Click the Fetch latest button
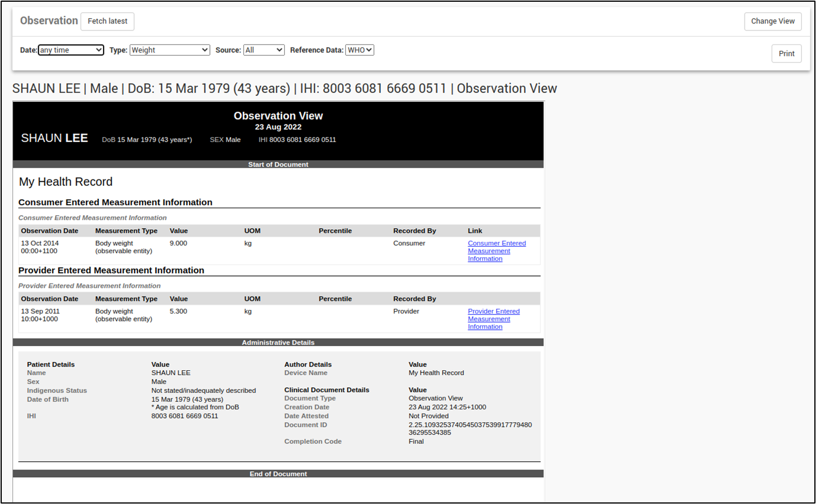This screenshot has height=504, width=816. pos(108,21)
